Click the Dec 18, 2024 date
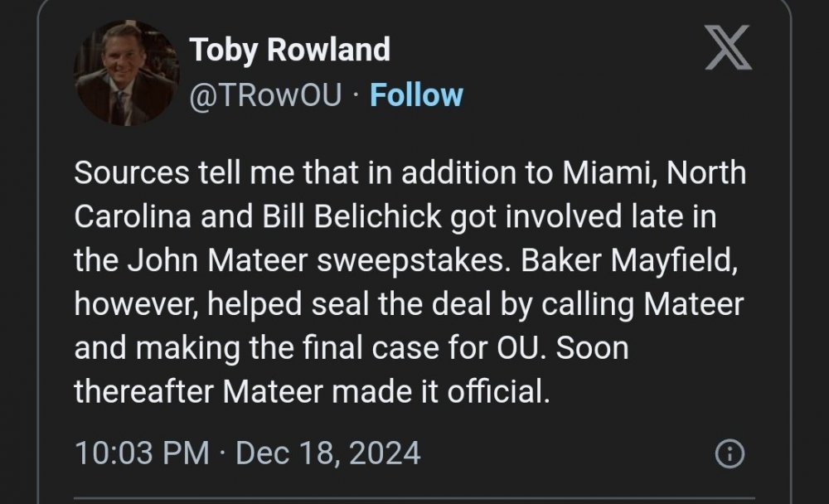 point(328,453)
